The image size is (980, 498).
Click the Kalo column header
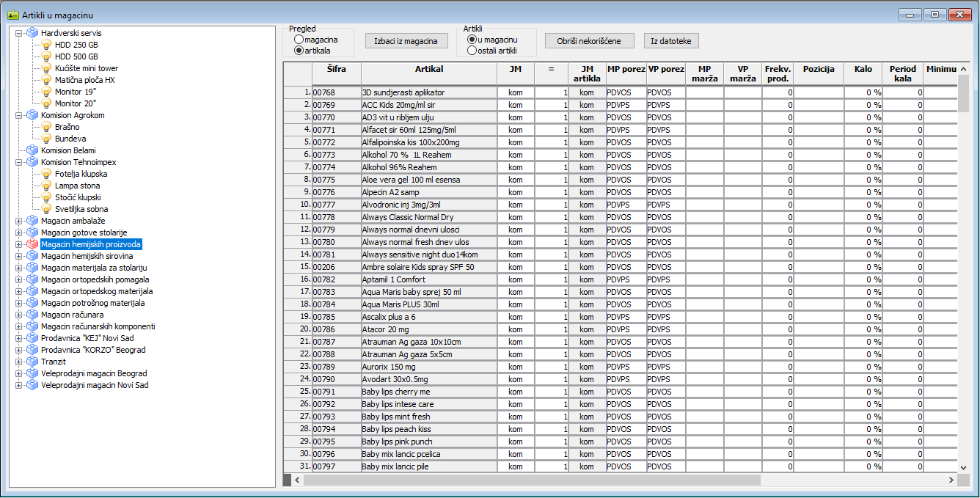863,73
